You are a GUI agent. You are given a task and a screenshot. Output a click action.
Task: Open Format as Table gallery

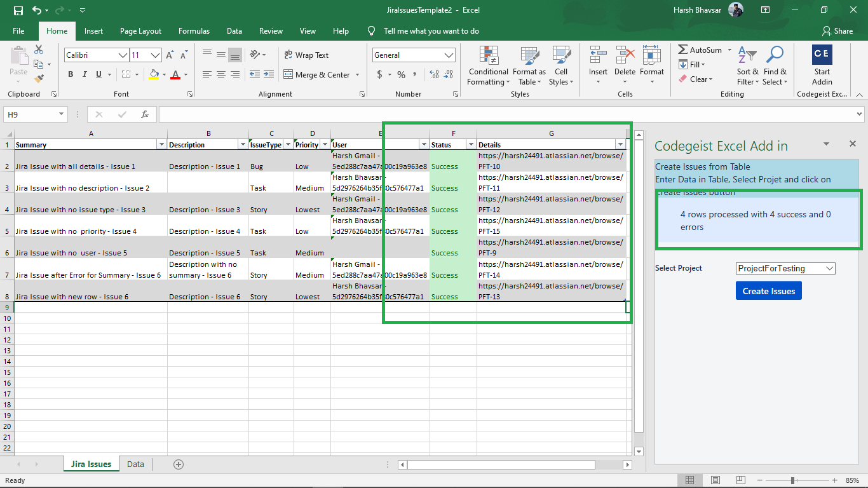pos(529,66)
